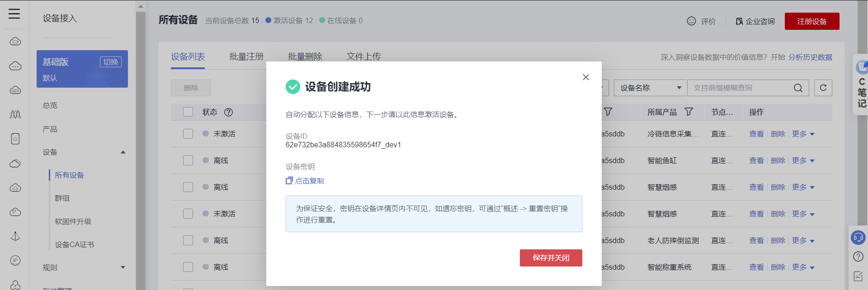The width and height of the screenshot is (868, 290).
Task: Click 点击复制 to copy device secret
Action: pyautogui.click(x=309, y=181)
